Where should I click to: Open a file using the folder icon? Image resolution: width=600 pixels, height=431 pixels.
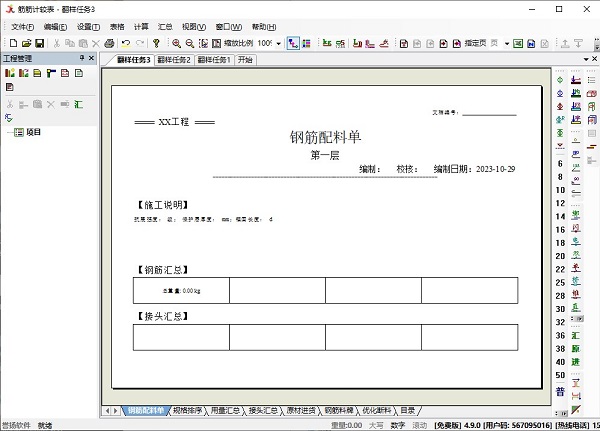[x=26, y=43]
